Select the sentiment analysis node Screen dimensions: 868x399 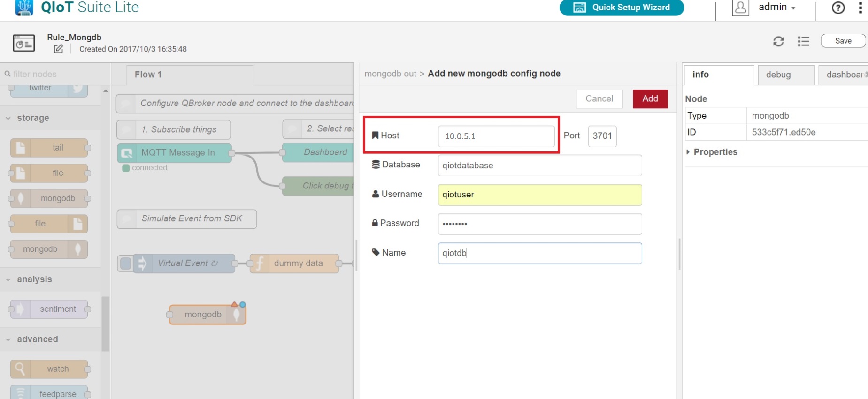[x=49, y=309]
